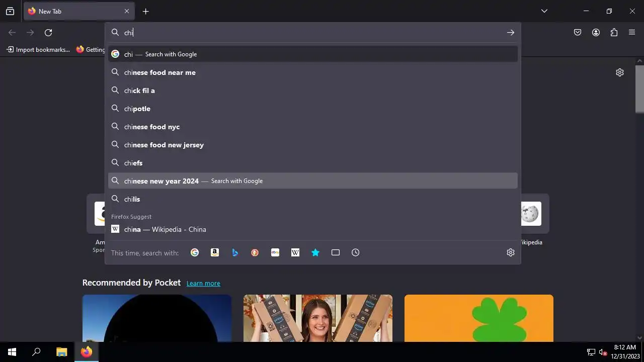
Task: Search this time with eBay icon
Action: [x=275, y=252]
